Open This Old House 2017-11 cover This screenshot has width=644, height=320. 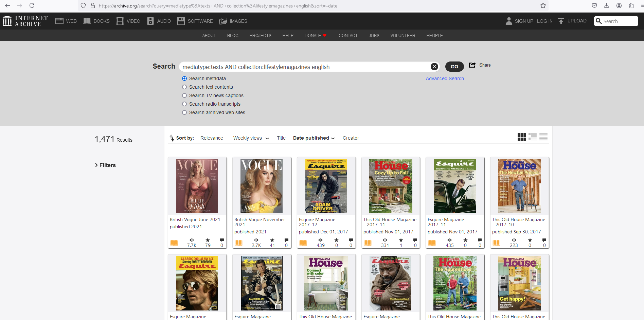391,186
